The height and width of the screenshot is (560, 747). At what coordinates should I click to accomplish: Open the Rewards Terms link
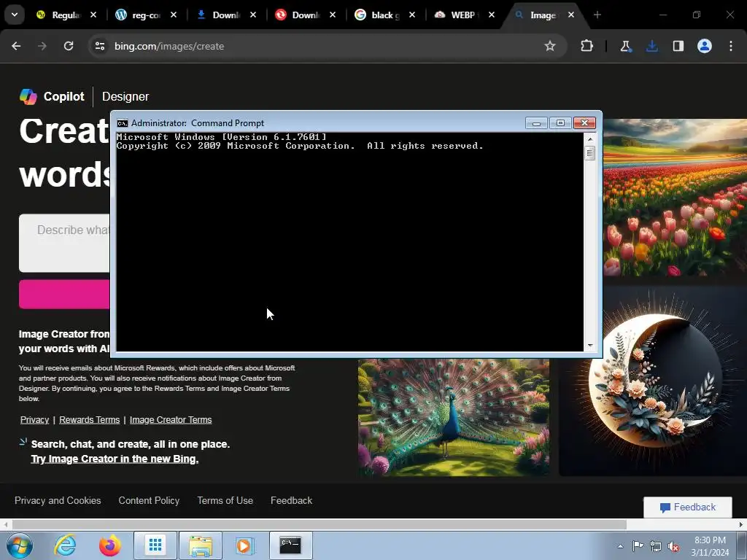pos(89,419)
